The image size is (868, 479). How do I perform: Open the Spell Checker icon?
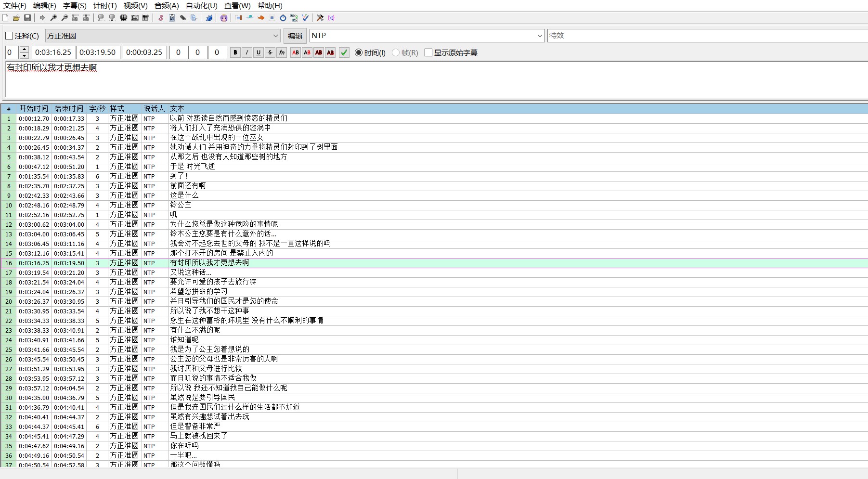305,18
